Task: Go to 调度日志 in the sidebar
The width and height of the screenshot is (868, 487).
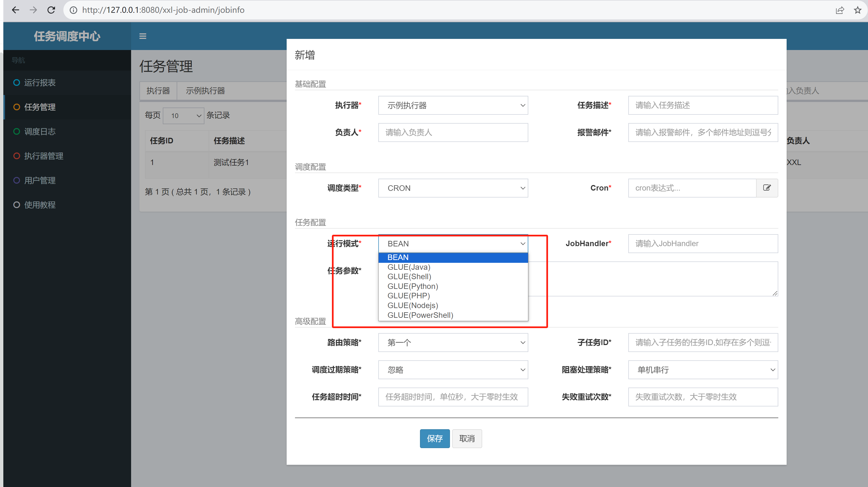Action: pos(40,131)
